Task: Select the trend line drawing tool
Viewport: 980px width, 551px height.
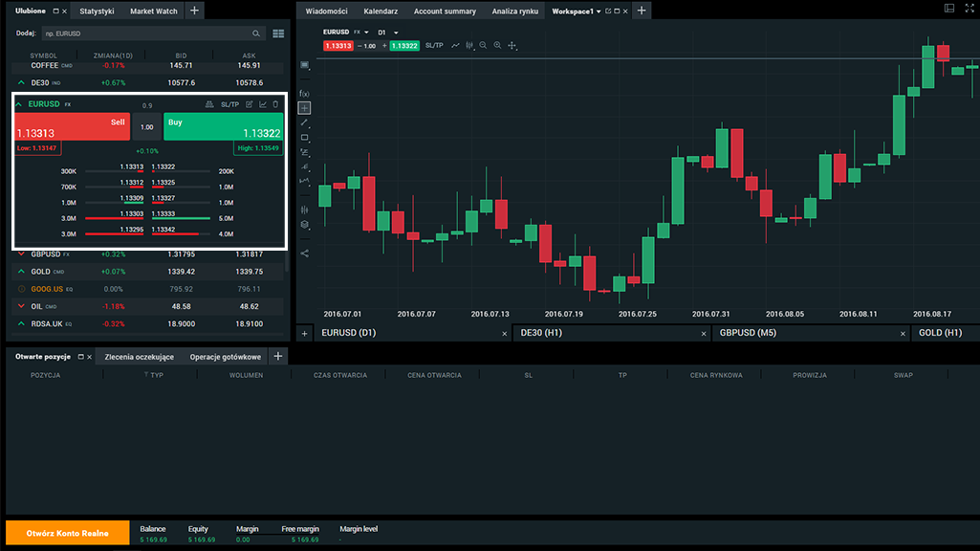Action: [305, 122]
